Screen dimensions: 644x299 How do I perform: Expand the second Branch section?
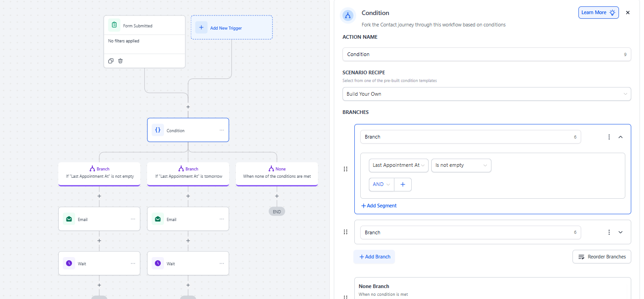click(620, 232)
